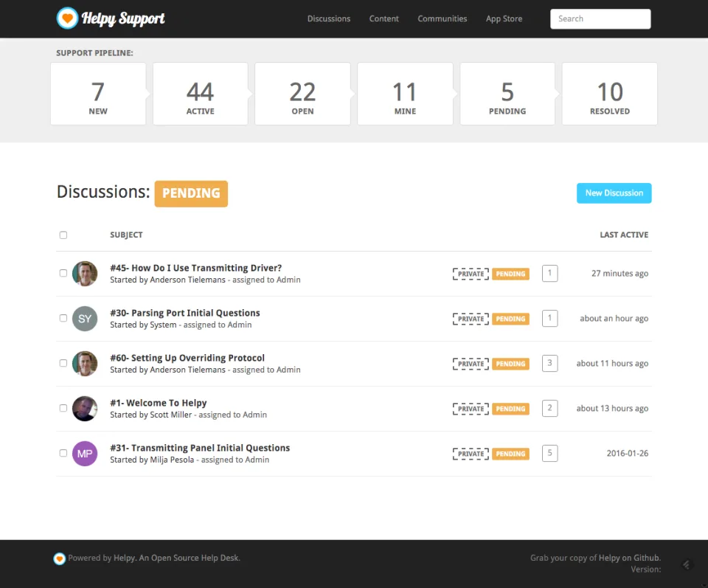This screenshot has width=708, height=588.
Task: Click the reply count badge on ticket #60
Action: [x=549, y=363]
